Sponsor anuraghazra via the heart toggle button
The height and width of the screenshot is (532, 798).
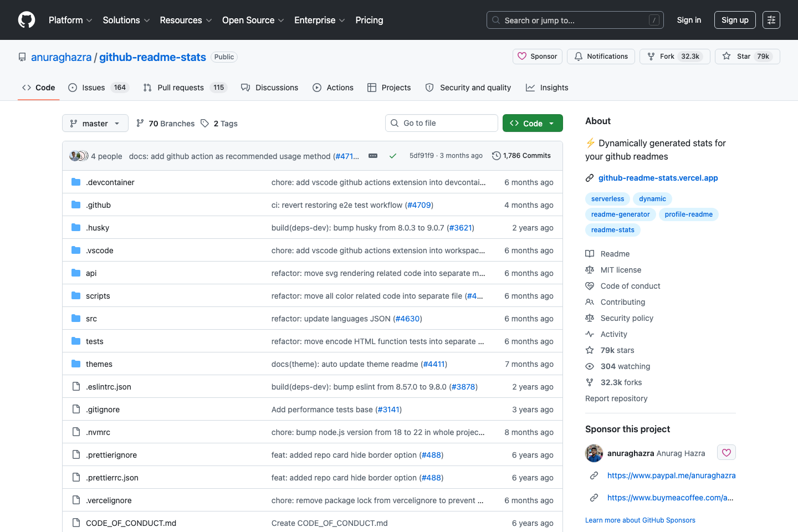pyautogui.click(x=726, y=452)
